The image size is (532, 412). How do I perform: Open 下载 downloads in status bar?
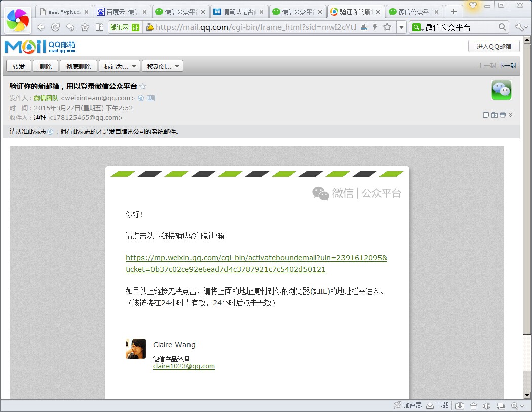pyautogui.click(x=437, y=405)
